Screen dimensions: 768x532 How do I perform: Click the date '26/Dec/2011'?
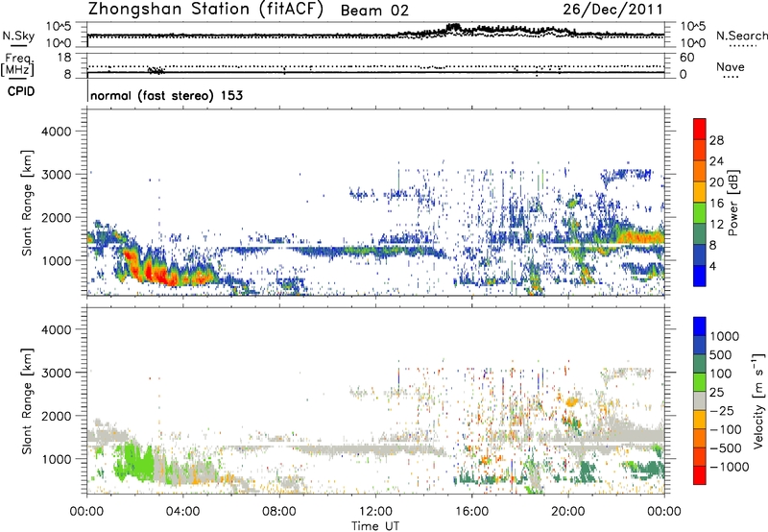coord(612,9)
